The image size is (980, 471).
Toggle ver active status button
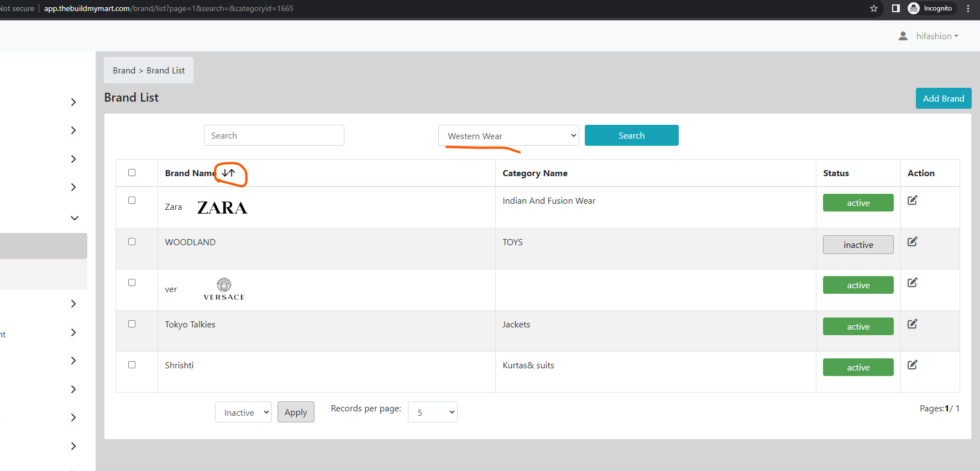[858, 285]
